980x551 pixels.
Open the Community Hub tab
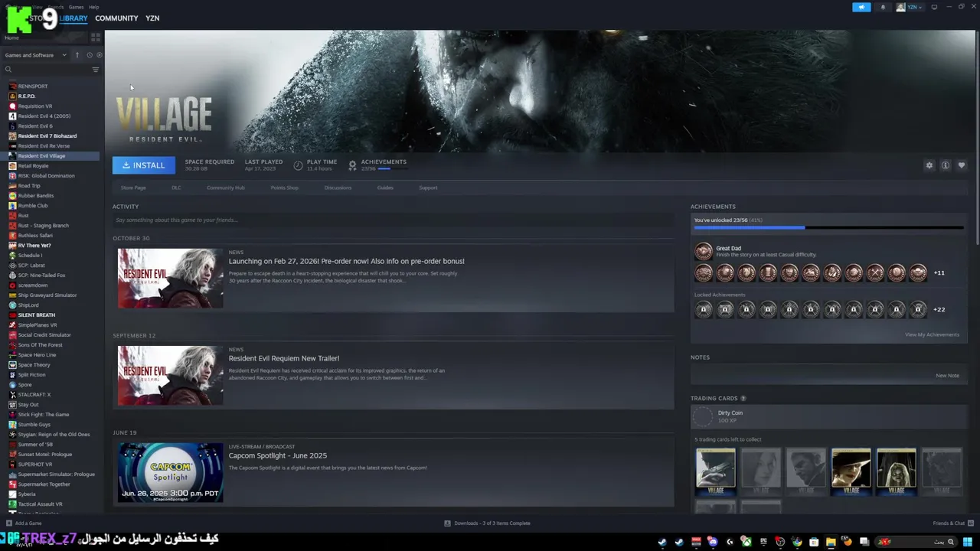[226, 187]
